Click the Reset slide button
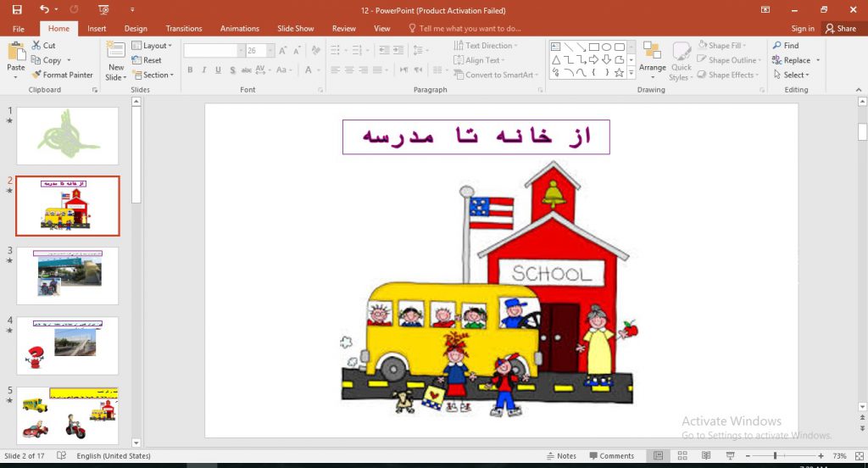The image size is (868, 468). [x=147, y=60]
